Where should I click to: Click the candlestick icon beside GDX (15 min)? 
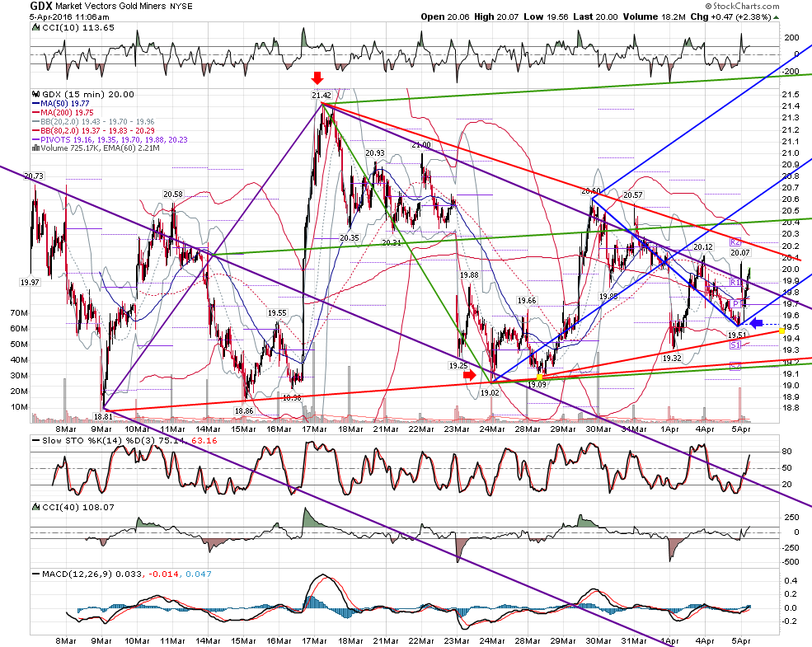pyautogui.click(x=35, y=94)
